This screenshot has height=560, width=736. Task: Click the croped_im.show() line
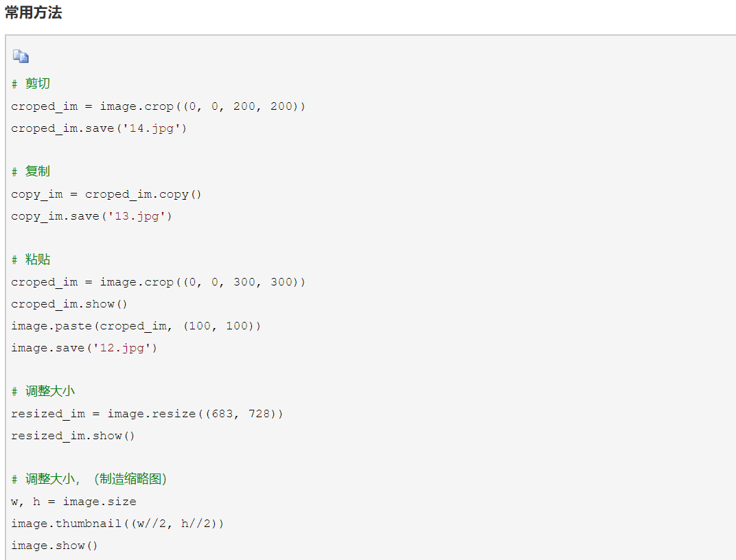(69, 304)
